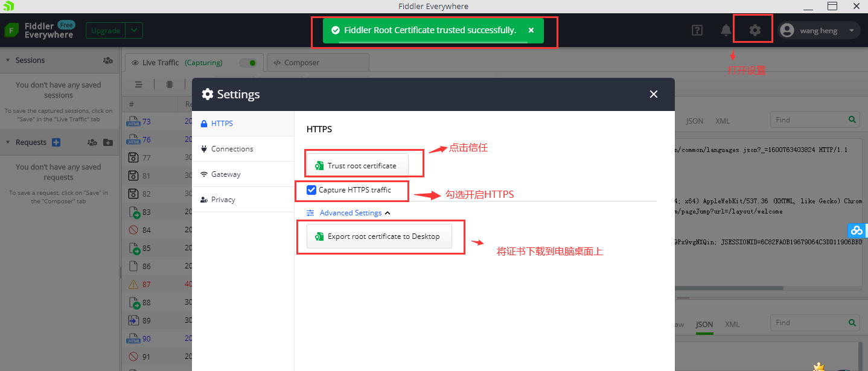The image size is (868, 371).
Task: Open the Connections settings tab
Action: point(243,148)
